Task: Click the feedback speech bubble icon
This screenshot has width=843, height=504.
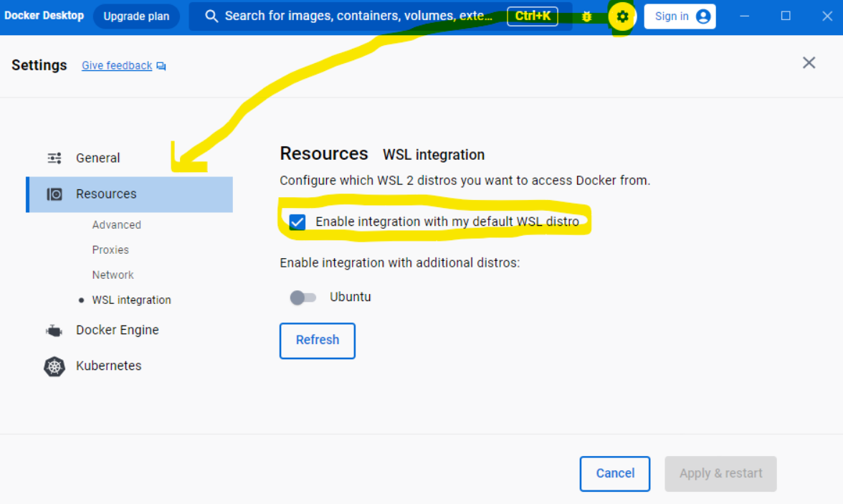Action: click(x=161, y=66)
